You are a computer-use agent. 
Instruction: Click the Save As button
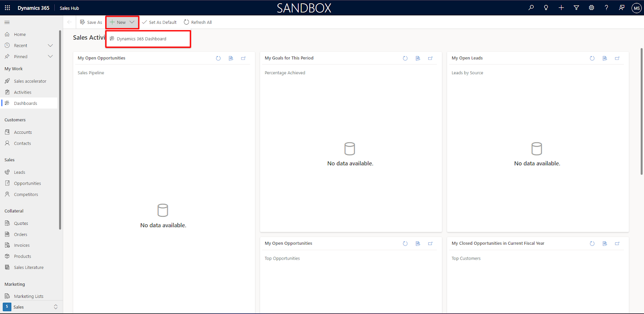point(91,22)
